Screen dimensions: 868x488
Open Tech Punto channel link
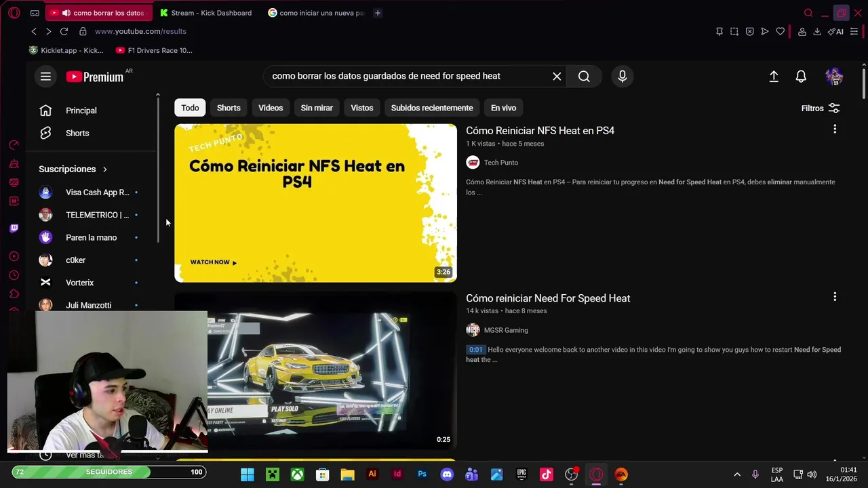coord(500,163)
